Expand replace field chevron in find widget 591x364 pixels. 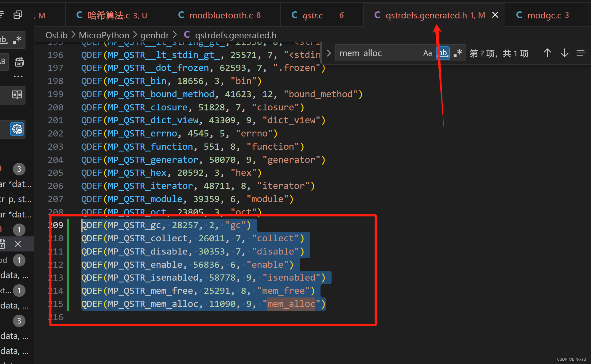pos(329,53)
